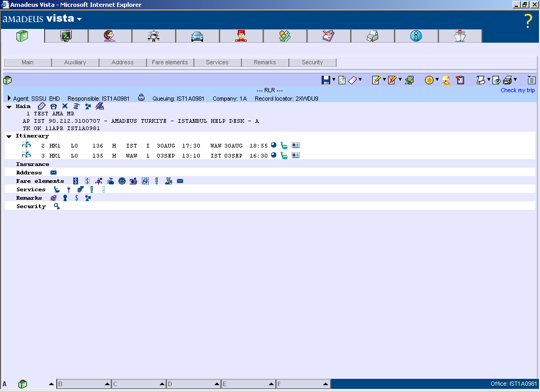Screen dimensions: 540x392
Task: Select the Security sub-tab button
Action: (312, 62)
